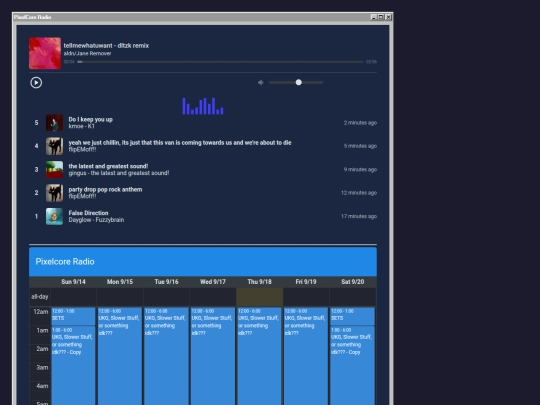Click the now-playing album art thumbnail

point(45,53)
